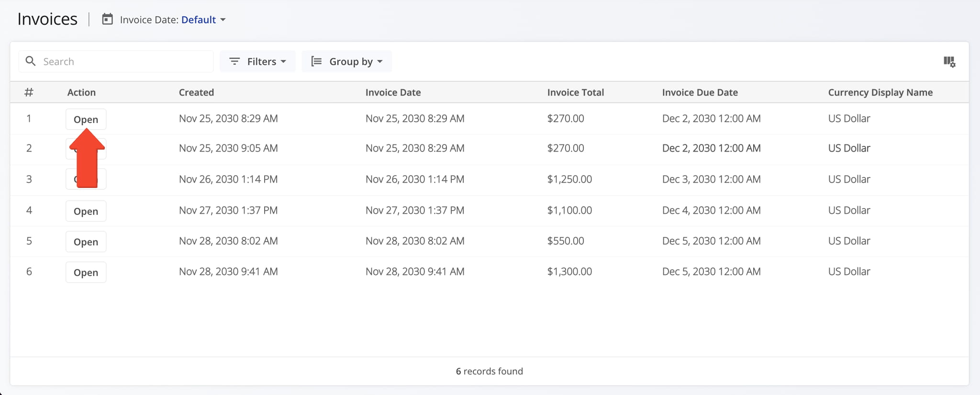This screenshot has height=395, width=980.
Task: Sort by Invoice Date column header
Action: tap(393, 92)
